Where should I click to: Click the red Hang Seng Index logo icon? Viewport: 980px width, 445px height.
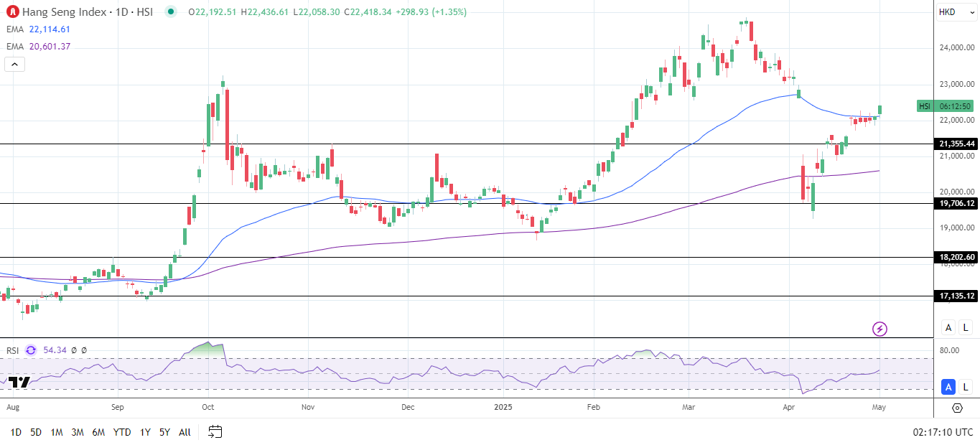coord(12,11)
